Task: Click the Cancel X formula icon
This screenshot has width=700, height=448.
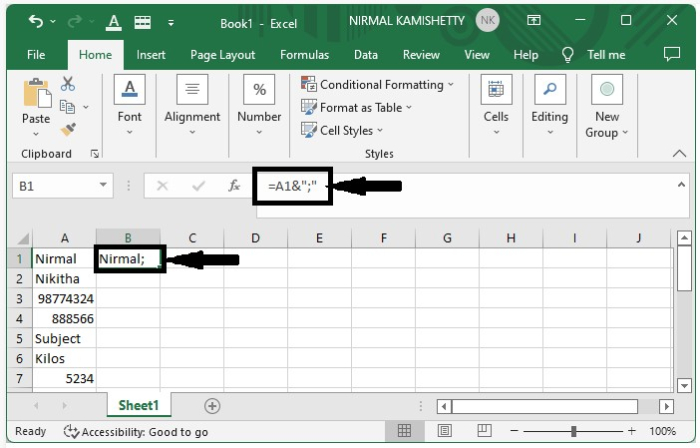Action: point(162,186)
